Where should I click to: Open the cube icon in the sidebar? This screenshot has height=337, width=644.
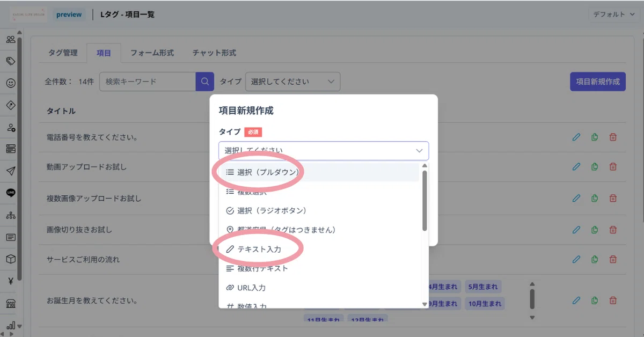click(11, 259)
